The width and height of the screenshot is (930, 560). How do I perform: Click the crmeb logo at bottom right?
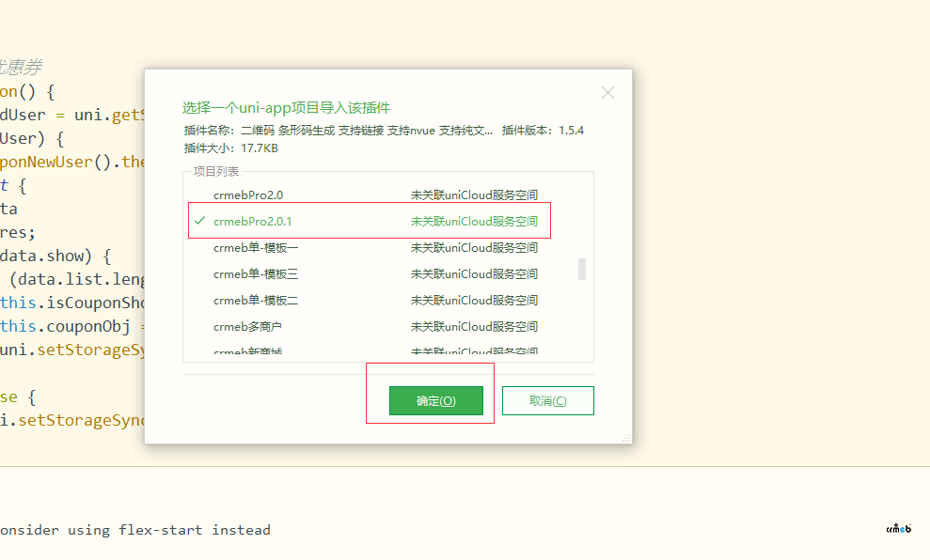(898, 529)
